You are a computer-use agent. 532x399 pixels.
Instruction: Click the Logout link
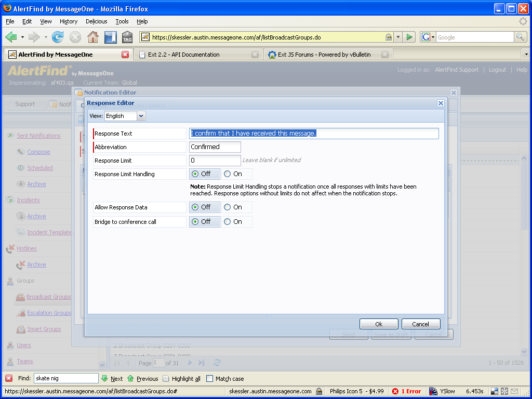click(x=497, y=70)
